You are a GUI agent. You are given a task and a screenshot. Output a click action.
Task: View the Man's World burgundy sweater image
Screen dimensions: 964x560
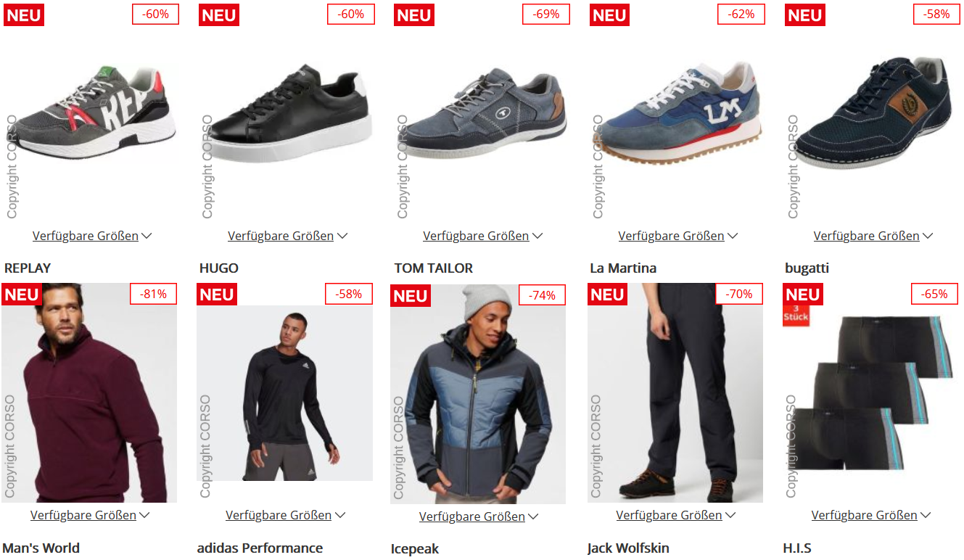coord(89,392)
